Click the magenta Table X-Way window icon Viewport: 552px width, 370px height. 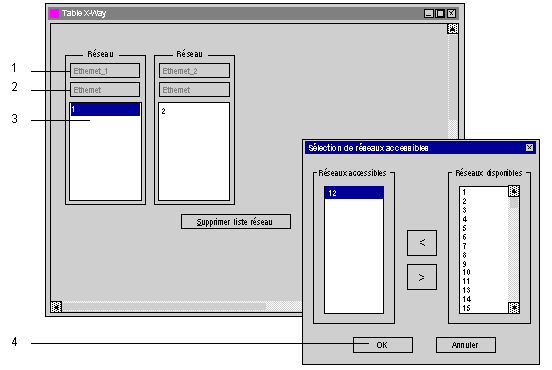[x=54, y=13]
